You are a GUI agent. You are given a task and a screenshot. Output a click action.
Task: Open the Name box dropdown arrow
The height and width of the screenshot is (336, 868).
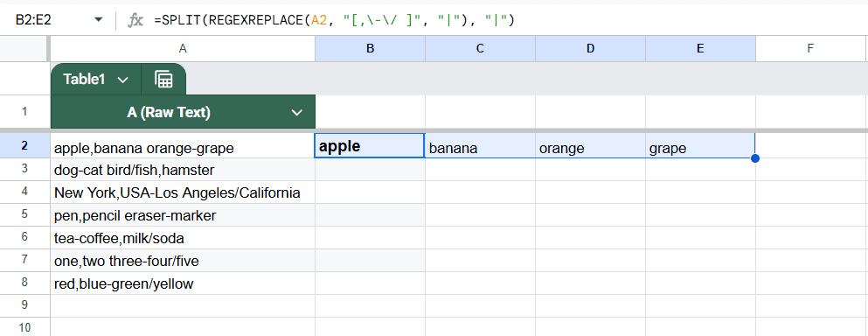coord(99,20)
